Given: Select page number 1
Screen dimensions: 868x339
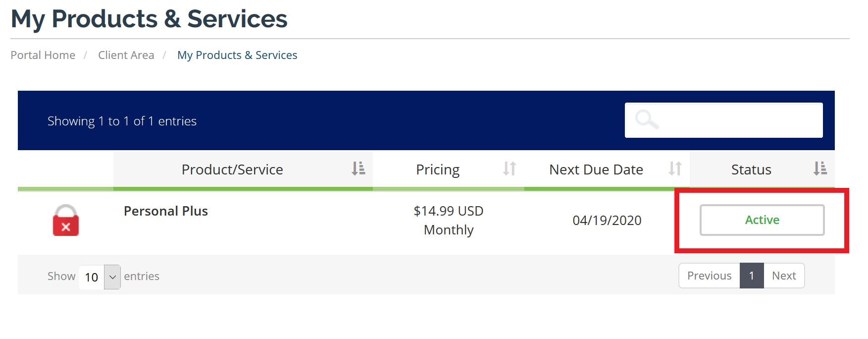Looking at the screenshot, I should coord(752,276).
